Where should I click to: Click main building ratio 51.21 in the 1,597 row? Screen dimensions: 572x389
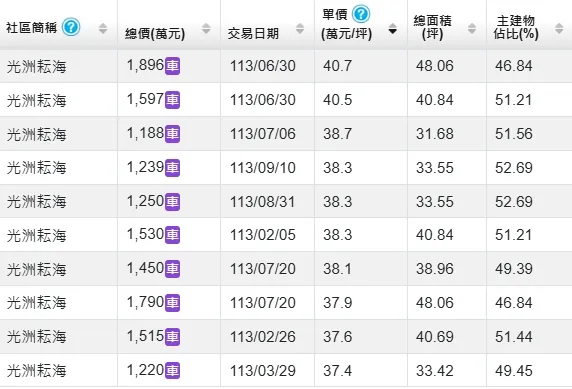coord(514,100)
